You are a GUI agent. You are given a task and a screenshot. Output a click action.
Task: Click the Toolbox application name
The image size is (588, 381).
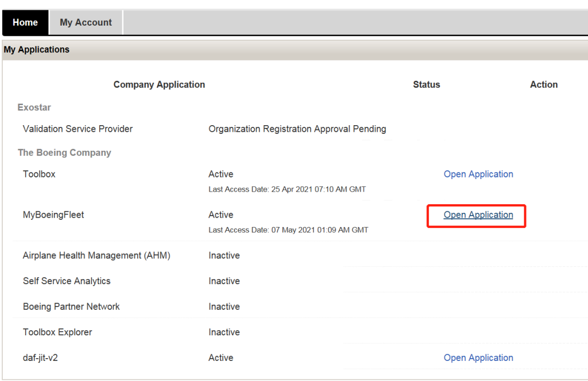pos(39,174)
